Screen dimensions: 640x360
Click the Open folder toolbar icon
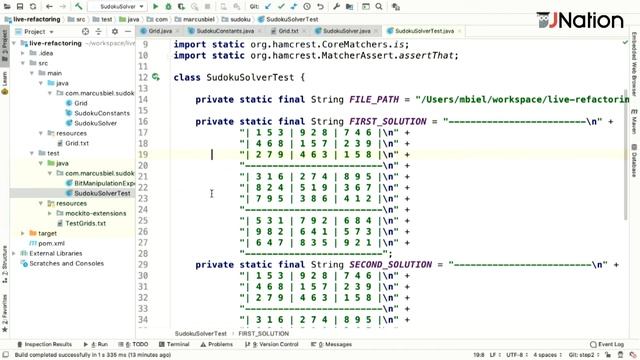pyautogui.click(x=7, y=7)
